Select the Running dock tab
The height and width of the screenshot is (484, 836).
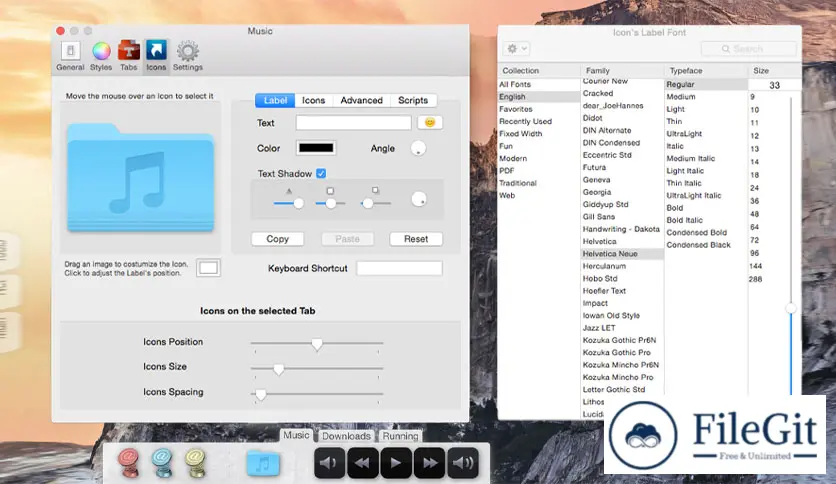pyautogui.click(x=400, y=436)
